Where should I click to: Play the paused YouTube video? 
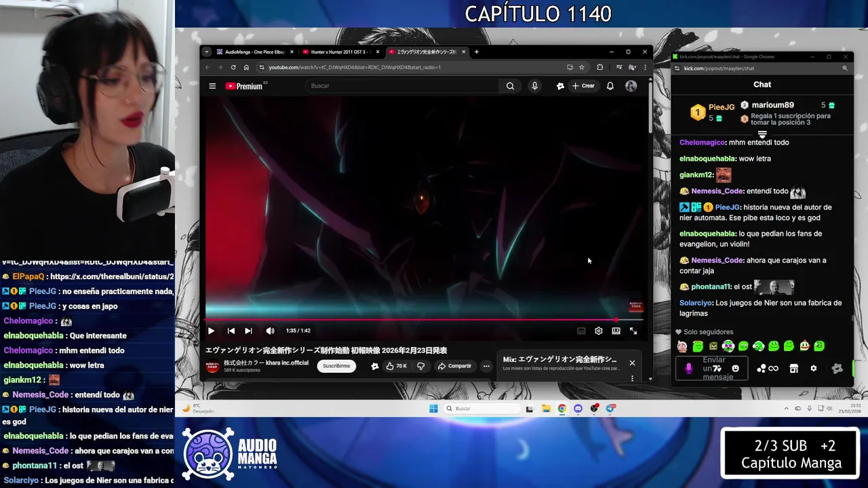click(211, 331)
